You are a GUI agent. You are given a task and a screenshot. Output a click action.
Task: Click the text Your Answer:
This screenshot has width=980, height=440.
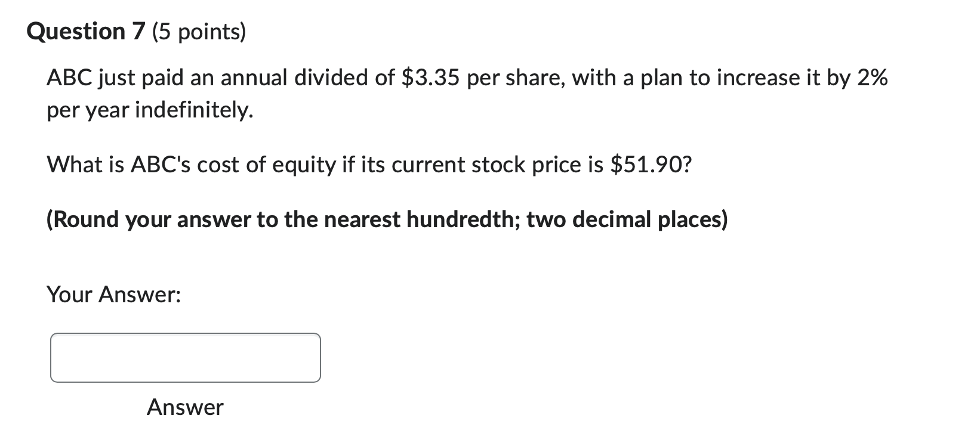[115, 293]
